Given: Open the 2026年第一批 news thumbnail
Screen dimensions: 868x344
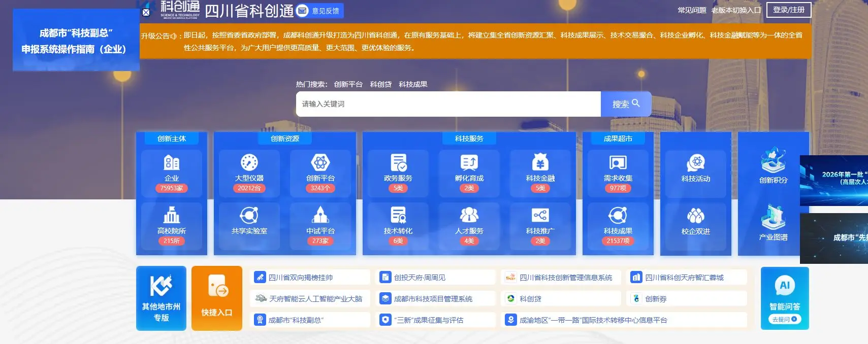Looking at the screenshot, I should [834, 181].
